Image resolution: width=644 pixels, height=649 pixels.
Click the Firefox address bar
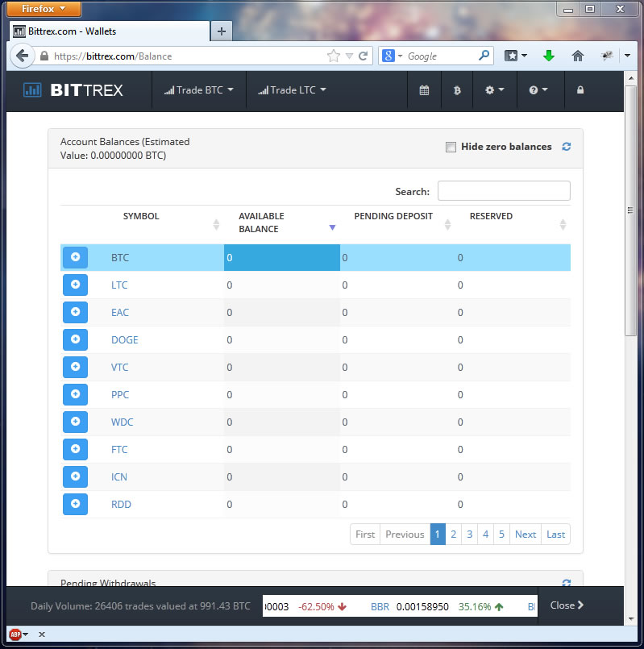pos(187,56)
